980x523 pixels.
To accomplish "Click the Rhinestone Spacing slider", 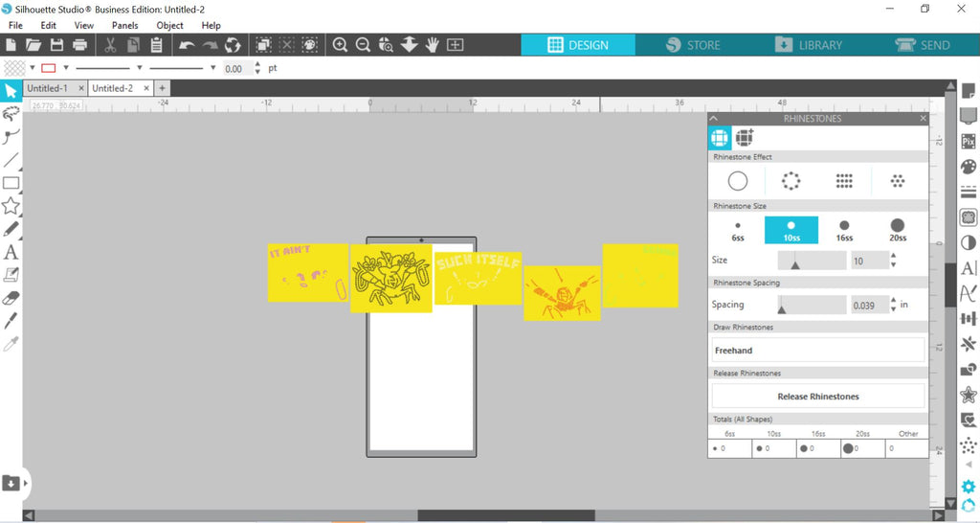I will [812, 306].
